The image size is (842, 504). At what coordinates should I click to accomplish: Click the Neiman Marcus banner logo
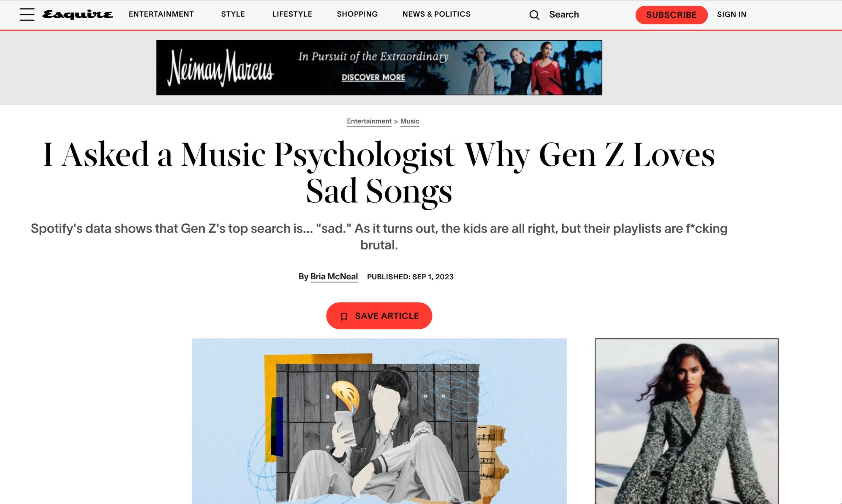click(221, 68)
